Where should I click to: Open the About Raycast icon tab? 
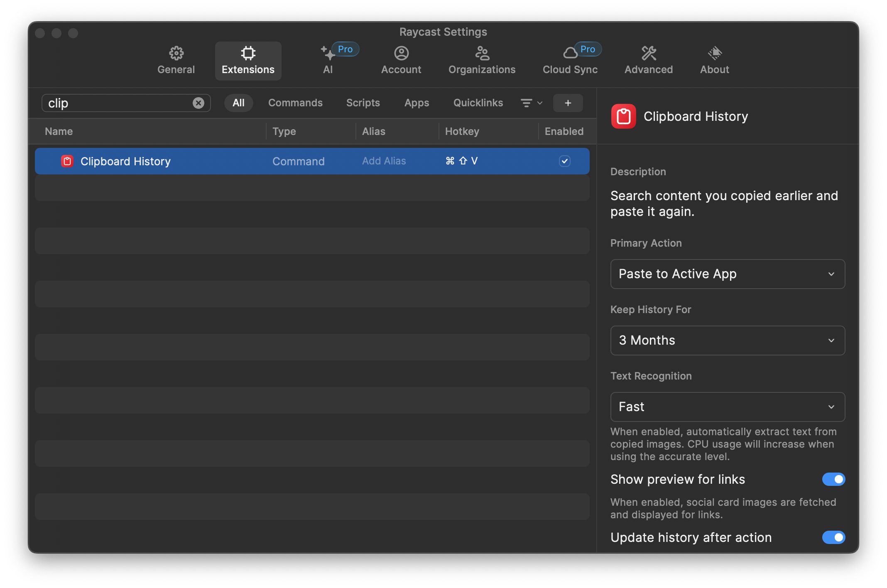pos(714,60)
